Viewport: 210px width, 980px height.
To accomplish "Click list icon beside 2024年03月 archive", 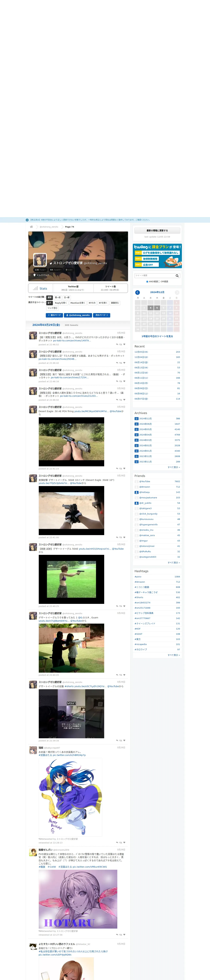I will click(x=136, y=440).
